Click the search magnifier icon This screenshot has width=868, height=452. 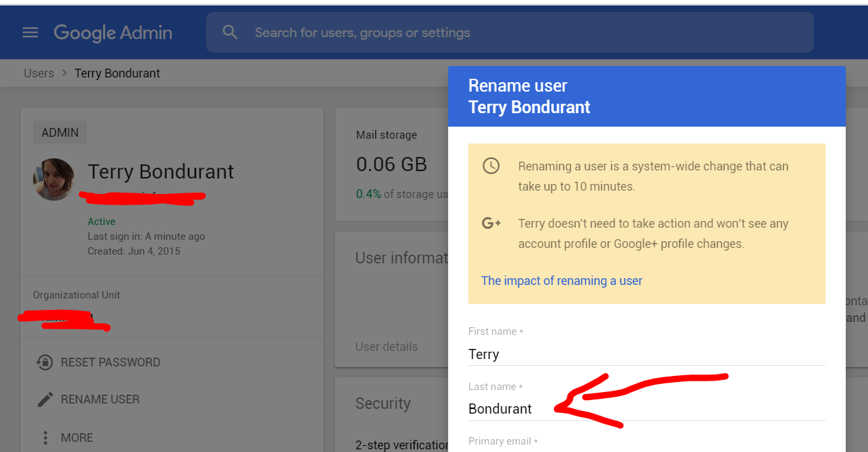point(230,32)
